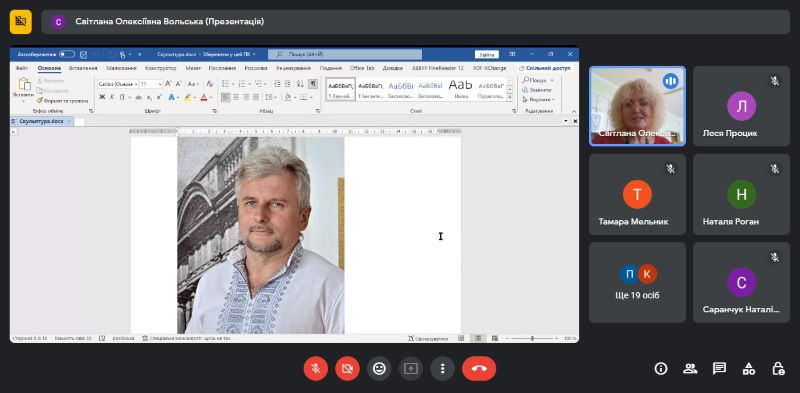
Task: Open the font size dropdown
Action: point(160,84)
